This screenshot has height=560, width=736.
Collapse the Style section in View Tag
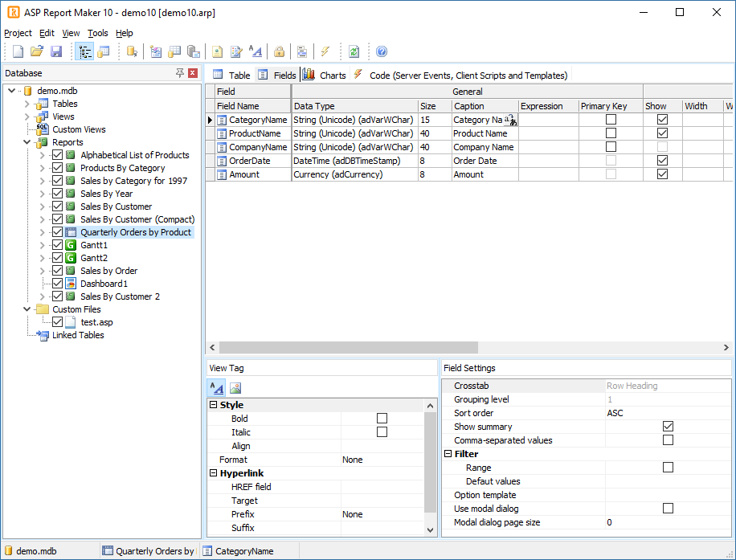click(x=214, y=405)
